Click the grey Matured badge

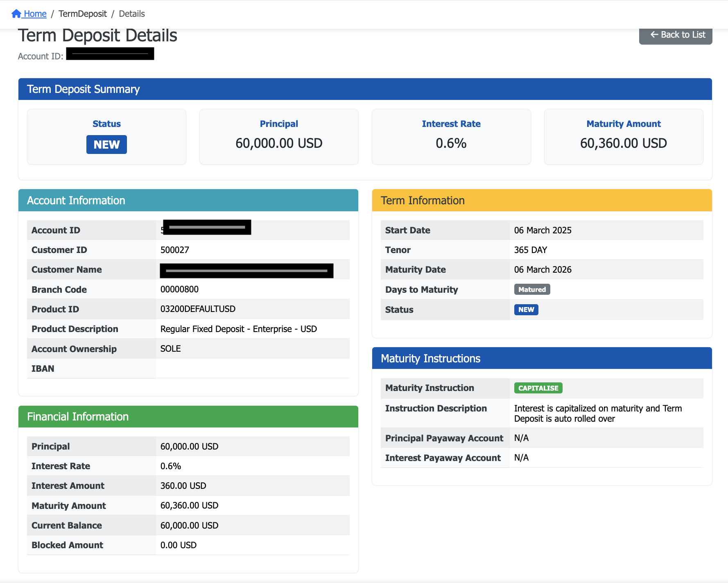(532, 289)
